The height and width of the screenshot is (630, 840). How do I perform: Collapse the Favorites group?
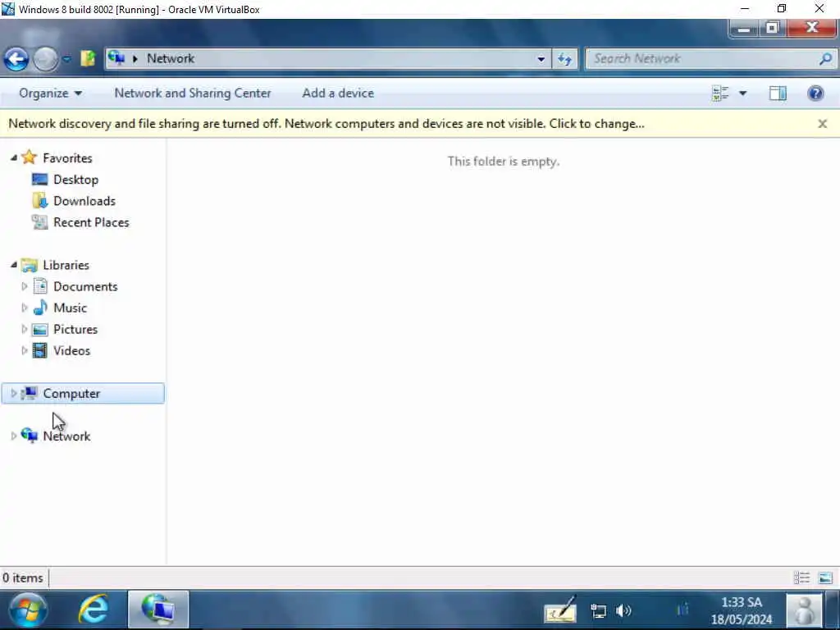[x=14, y=157]
